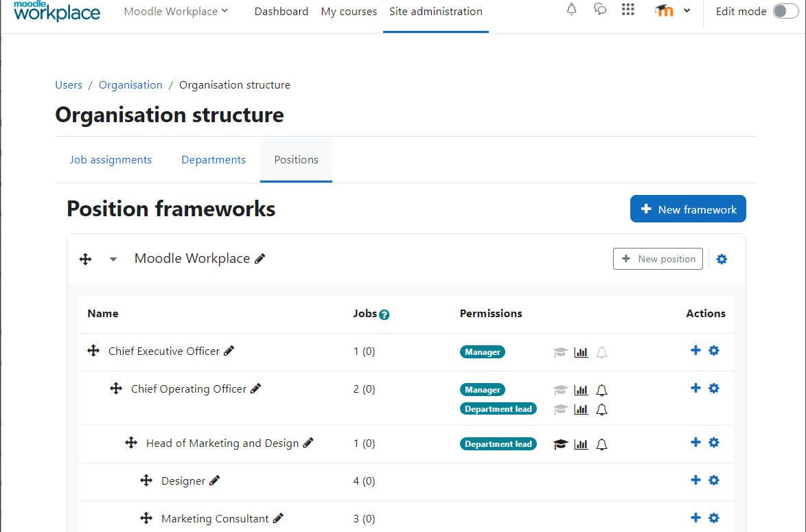Click move handle for Chief Operating Officer
This screenshot has width=806, height=532.
pyautogui.click(x=116, y=388)
